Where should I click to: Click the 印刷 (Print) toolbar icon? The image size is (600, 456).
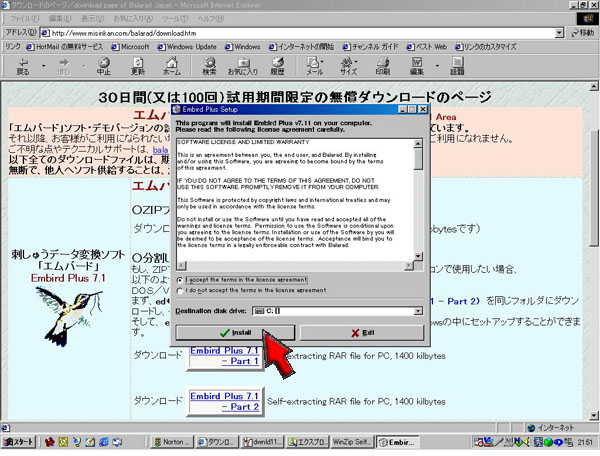point(383,66)
